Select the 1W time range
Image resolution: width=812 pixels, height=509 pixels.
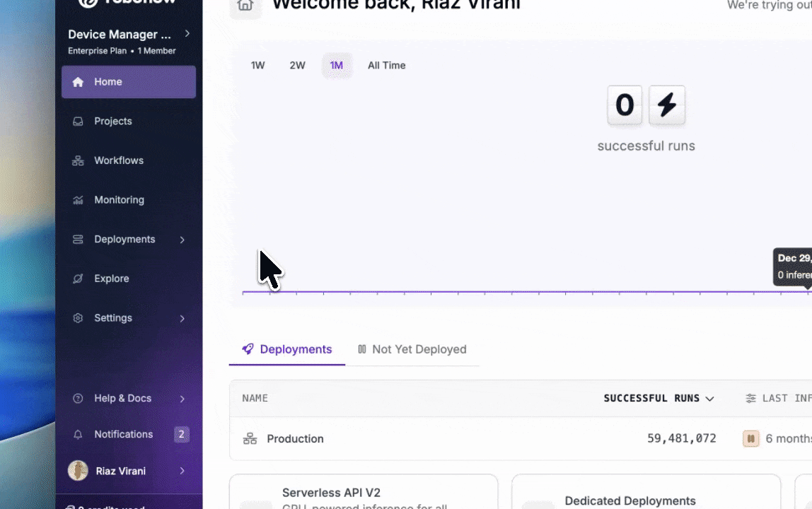pos(257,66)
